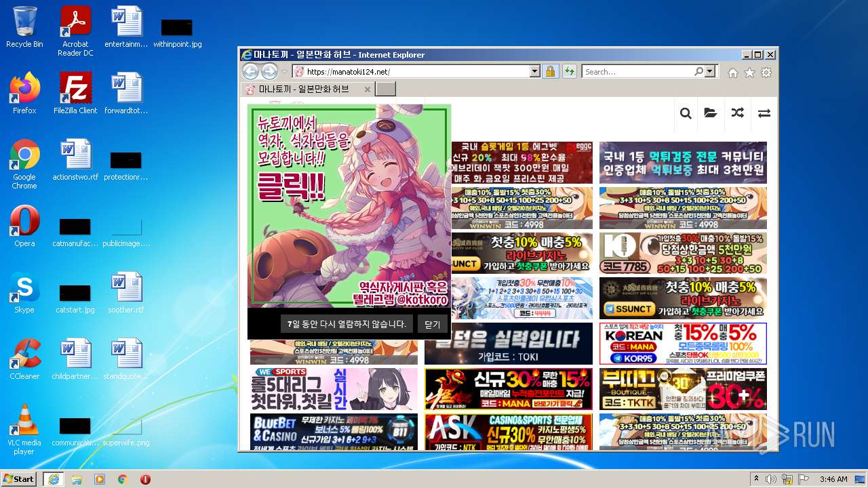Launch the FileZilla Client shortcut
Image resolution: width=868 pixels, height=488 pixels.
[75, 94]
